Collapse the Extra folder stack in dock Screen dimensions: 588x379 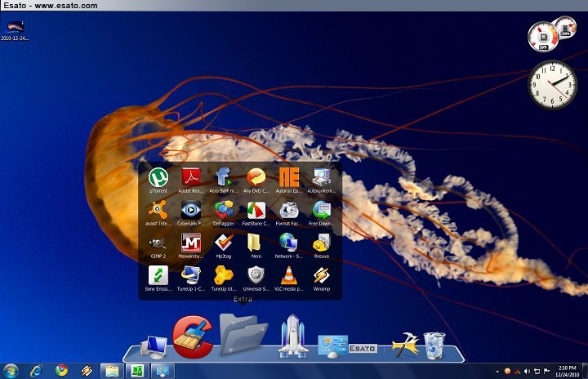[243, 337]
